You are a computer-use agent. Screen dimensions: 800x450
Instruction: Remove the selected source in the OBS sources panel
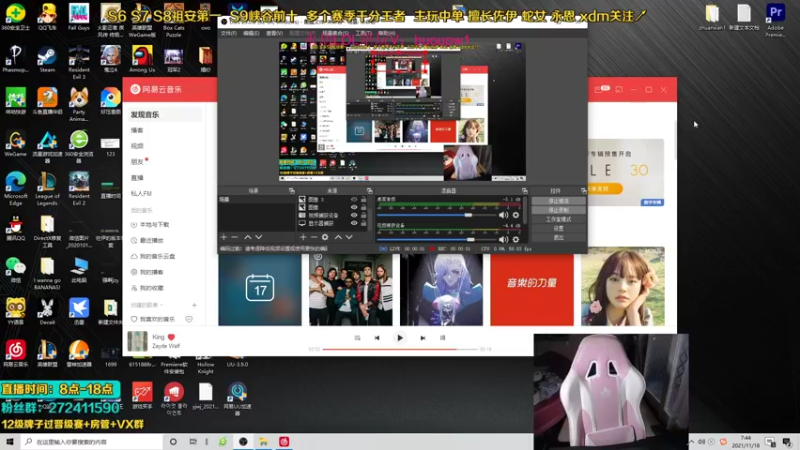tap(314, 237)
